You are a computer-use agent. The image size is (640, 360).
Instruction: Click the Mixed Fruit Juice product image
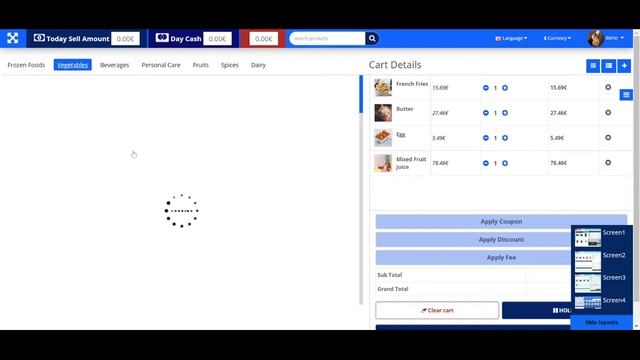tap(383, 163)
